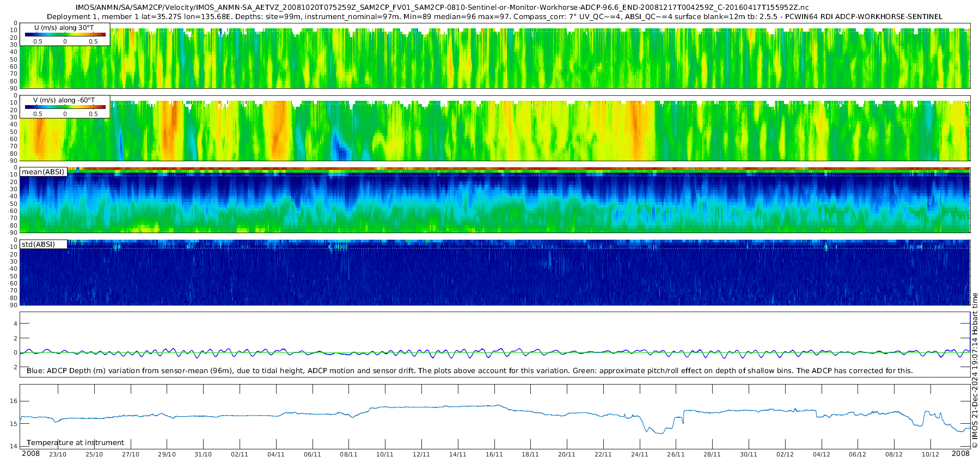Click the vertical IMOS copyright timestamp text
The width and height of the screenshot is (980, 463).
tap(975, 370)
